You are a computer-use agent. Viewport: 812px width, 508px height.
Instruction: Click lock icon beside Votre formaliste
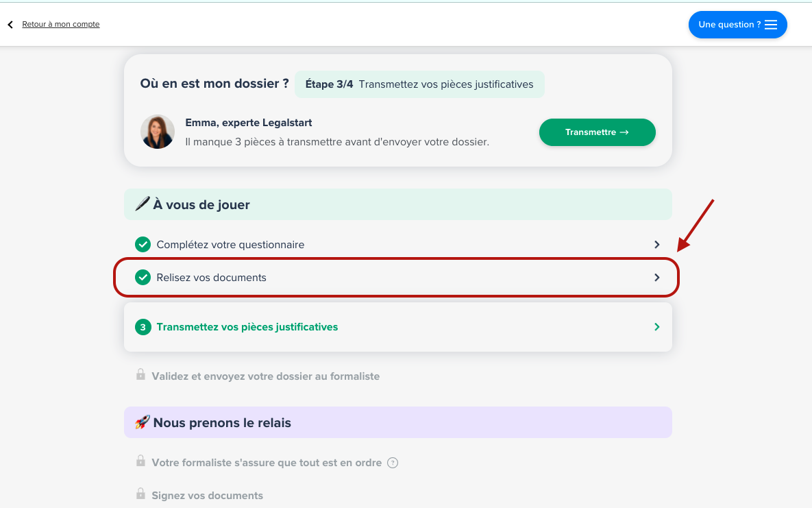point(140,461)
